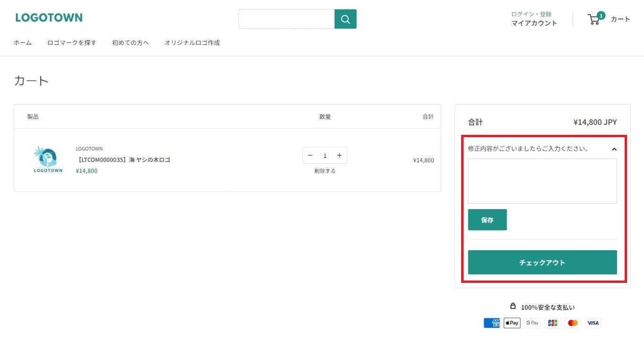Focus the 修正内容 note text area
The image size is (644, 342).
(x=542, y=181)
